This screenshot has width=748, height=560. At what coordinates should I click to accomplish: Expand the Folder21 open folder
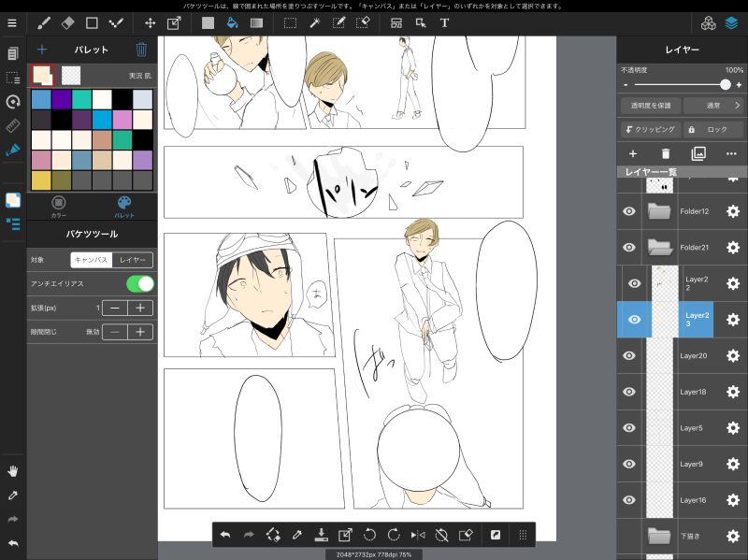[x=660, y=247]
